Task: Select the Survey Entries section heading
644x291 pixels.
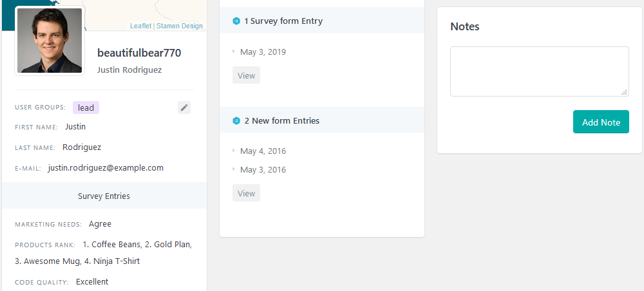Action: coord(104,196)
